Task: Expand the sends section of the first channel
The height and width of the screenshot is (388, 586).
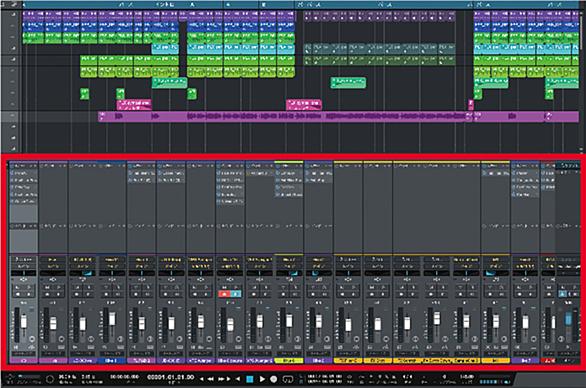Action: [x=24, y=226]
